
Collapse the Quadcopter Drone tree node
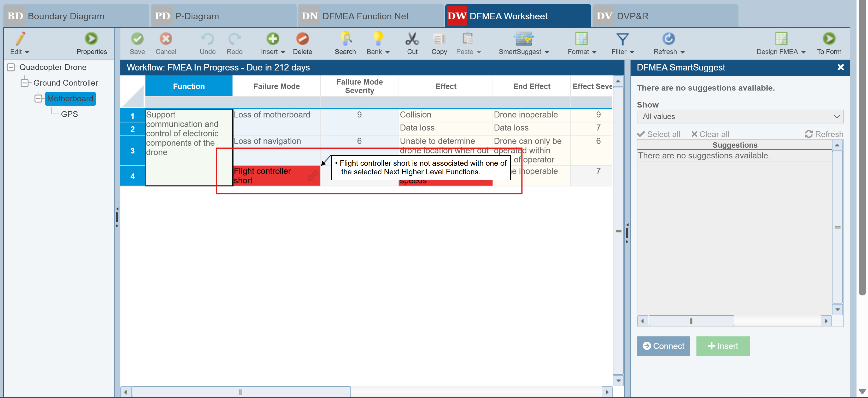coord(11,67)
